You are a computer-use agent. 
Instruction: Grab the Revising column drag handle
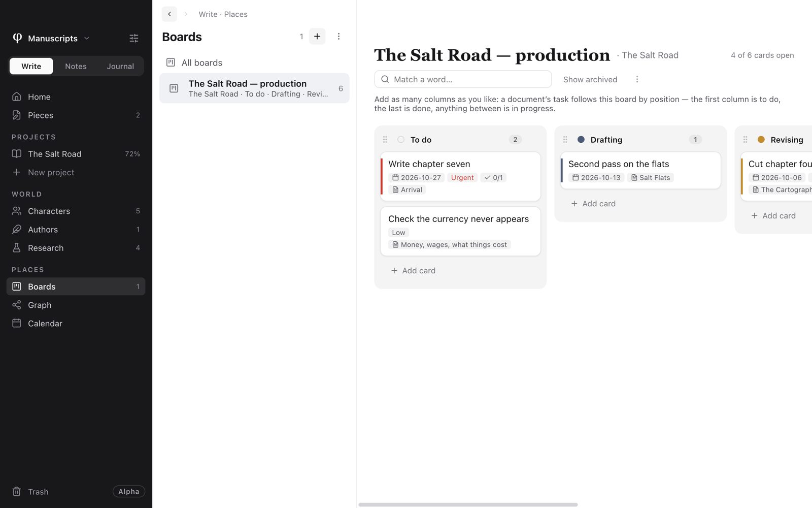click(746, 140)
